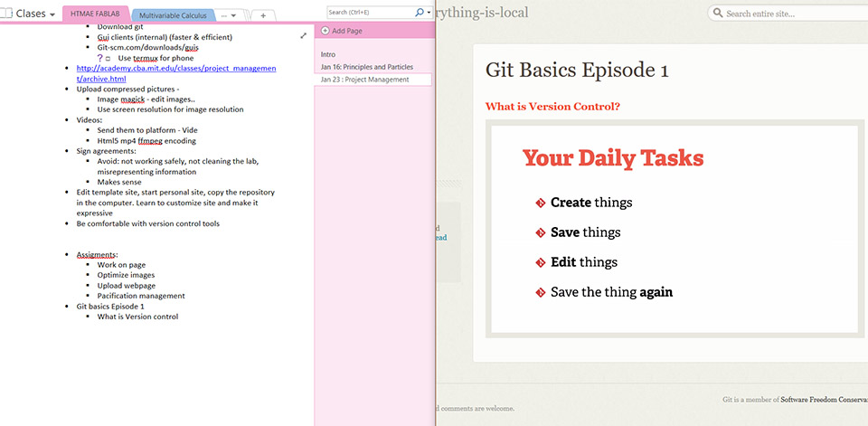Open the hidden sections overflow tab

[x=229, y=15]
